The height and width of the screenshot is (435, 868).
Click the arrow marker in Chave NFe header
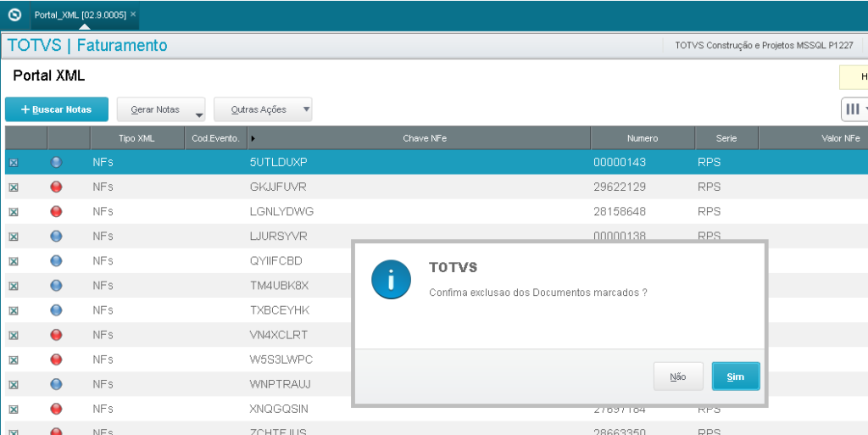pos(253,138)
